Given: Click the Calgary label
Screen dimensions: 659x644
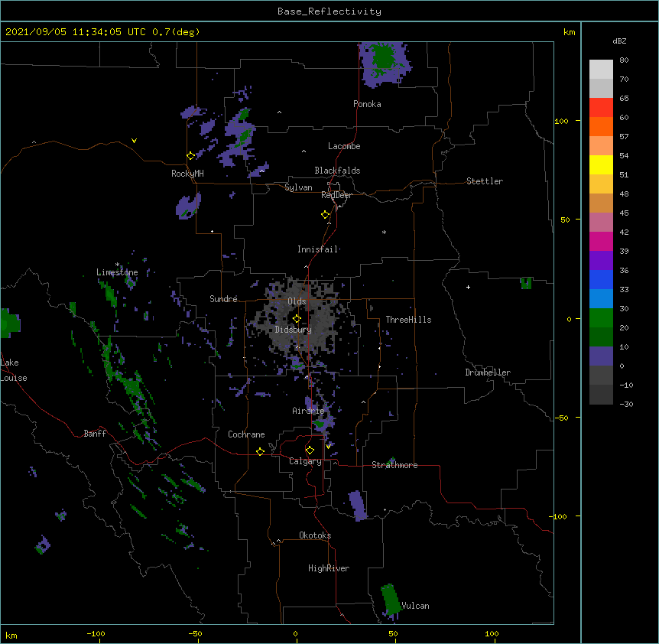Looking at the screenshot, I should (x=306, y=461).
